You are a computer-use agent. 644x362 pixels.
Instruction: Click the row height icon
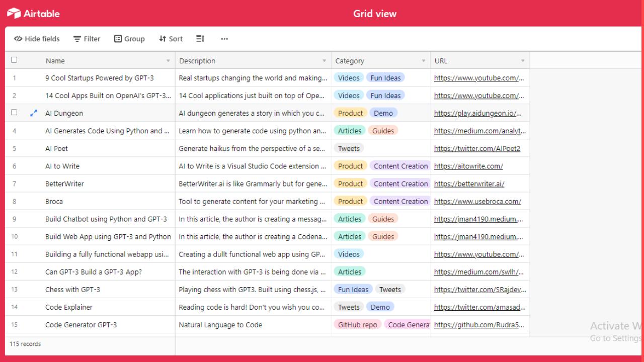200,39
